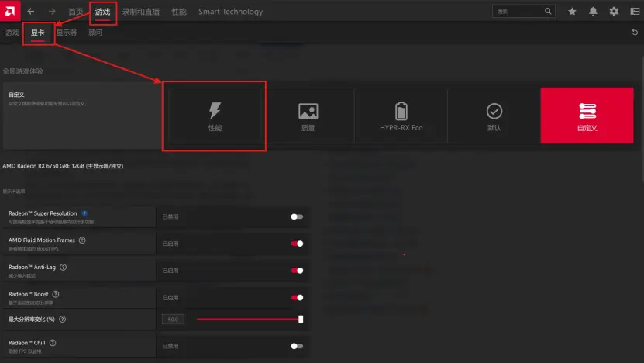This screenshot has width=644, height=363.
Task: Enable Radeon Super Resolution toggle
Action: point(297,217)
